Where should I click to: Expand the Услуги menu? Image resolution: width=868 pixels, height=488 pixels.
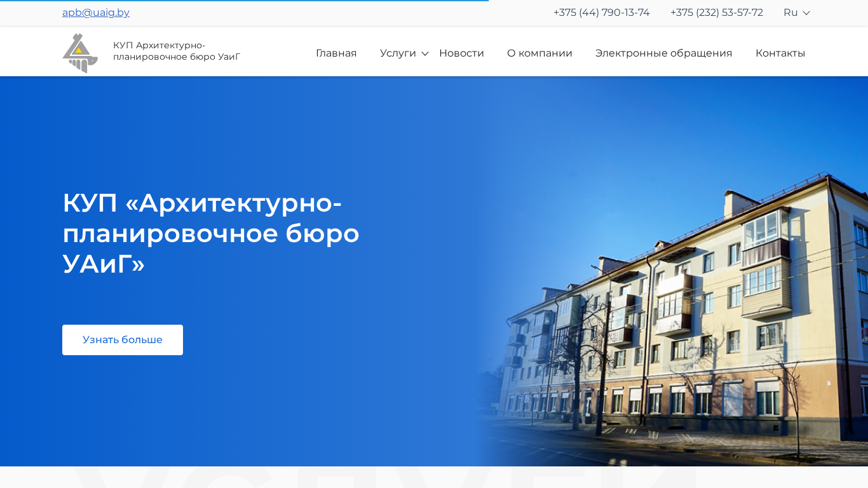[404, 53]
